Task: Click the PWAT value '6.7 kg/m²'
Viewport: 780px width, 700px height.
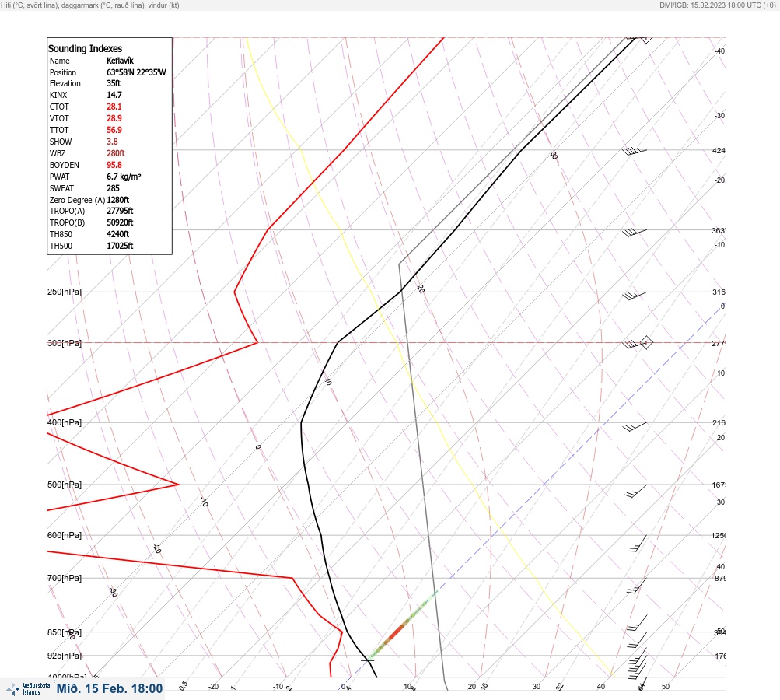Action: pyautogui.click(x=124, y=177)
